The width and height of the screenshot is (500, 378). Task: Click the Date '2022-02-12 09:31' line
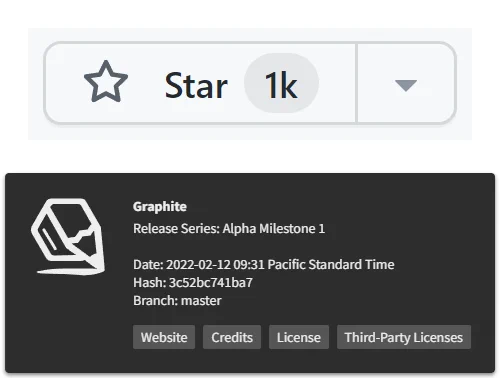pos(264,265)
